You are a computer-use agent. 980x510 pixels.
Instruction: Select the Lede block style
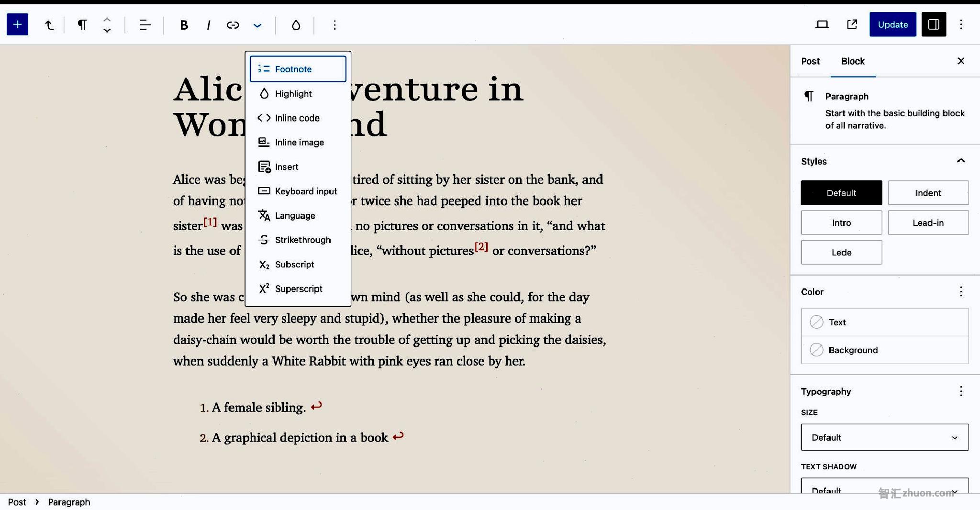click(x=841, y=252)
